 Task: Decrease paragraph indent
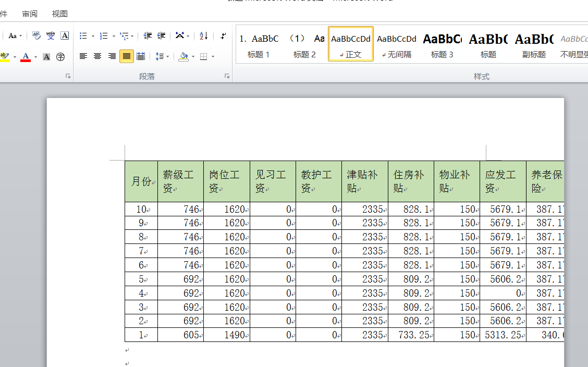click(148, 36)
